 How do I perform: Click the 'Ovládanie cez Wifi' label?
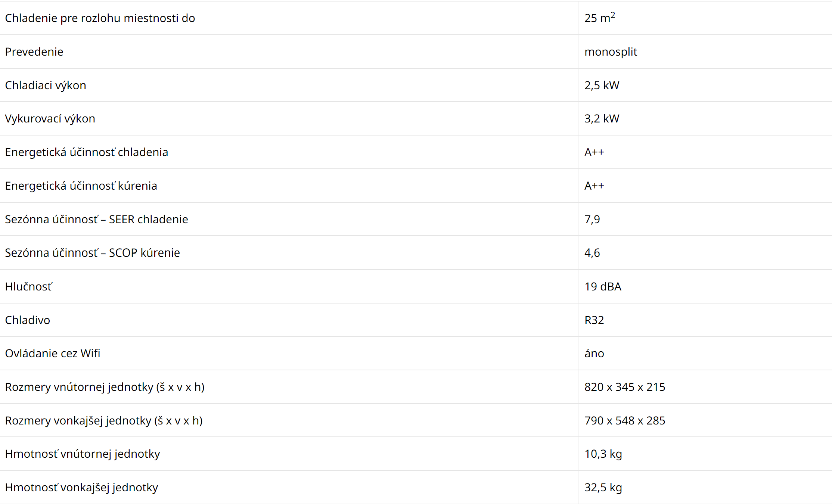(x=53, y=353)
